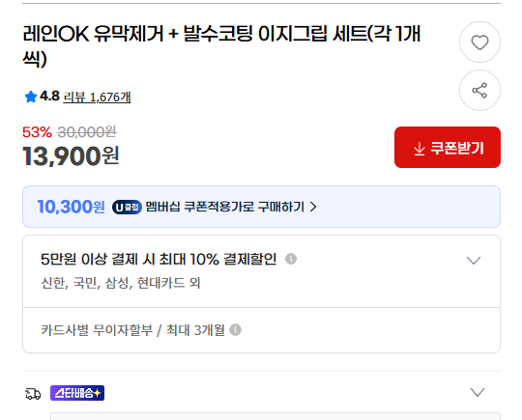Open the info icon beside 결제할인
Screen dimensions: 522x420
(x=291, y=259)
